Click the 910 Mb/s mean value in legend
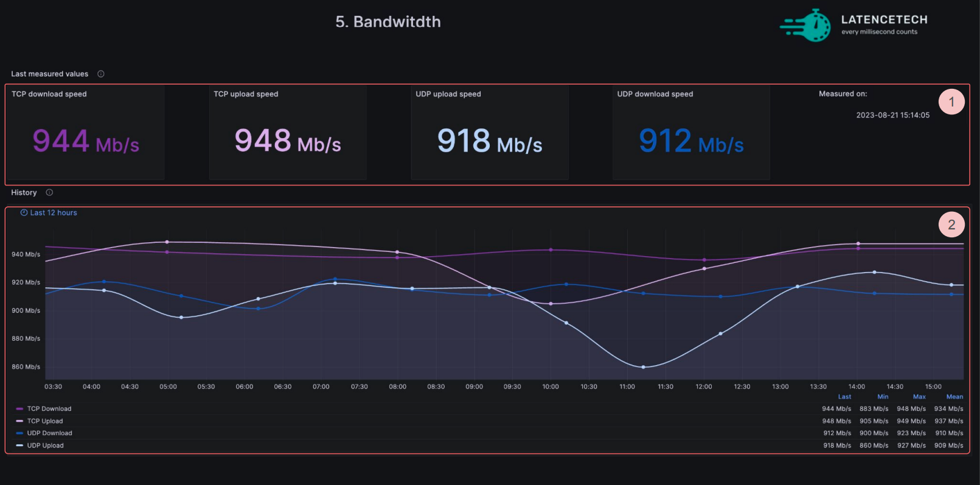Screen dimensions: 980x485 949,433
